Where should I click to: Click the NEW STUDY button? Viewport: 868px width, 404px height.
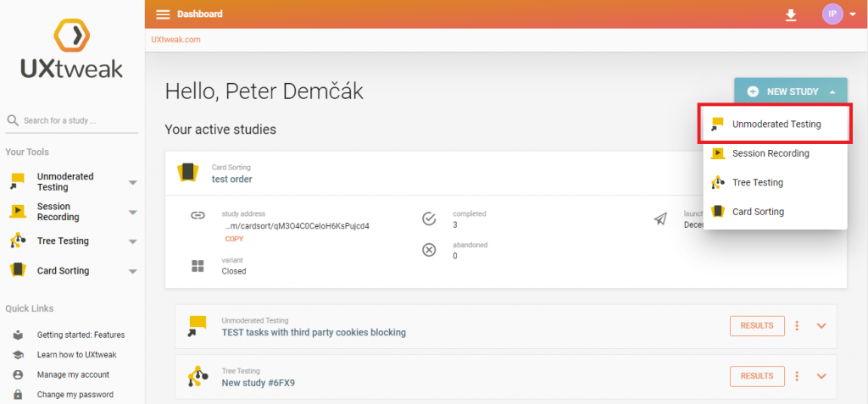tap(790, 91)
